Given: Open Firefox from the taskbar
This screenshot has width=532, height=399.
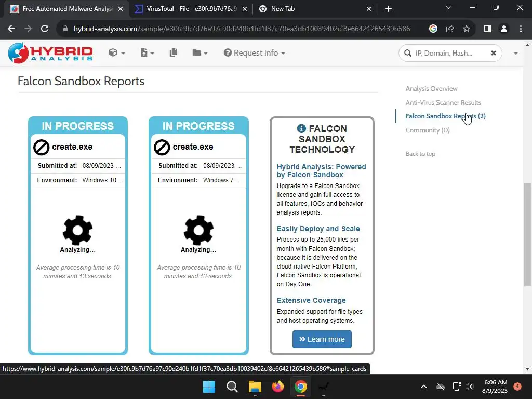Looking at the screenshot, I should pos(278,387).
